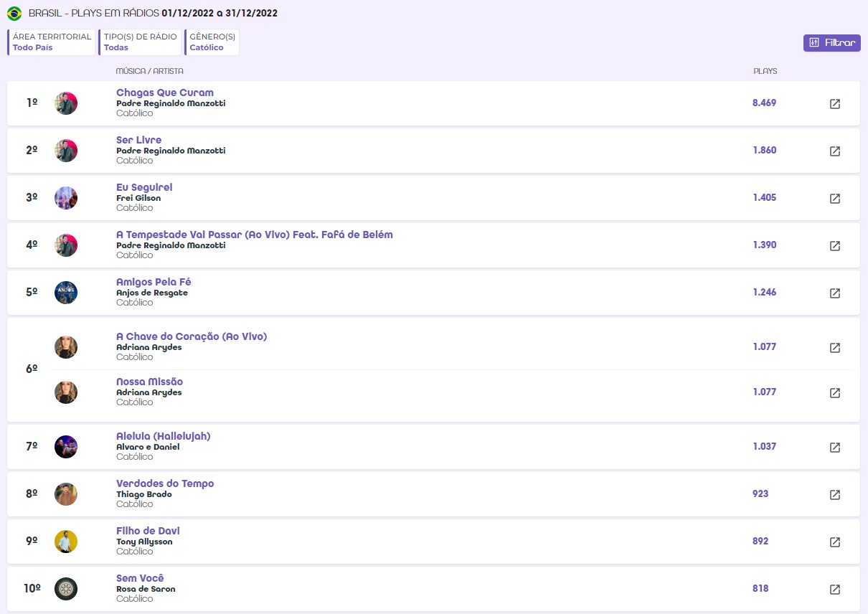This screenshot has width=868, height=614.
Task: Open external link for Filho de Davi
Action: 835,542
